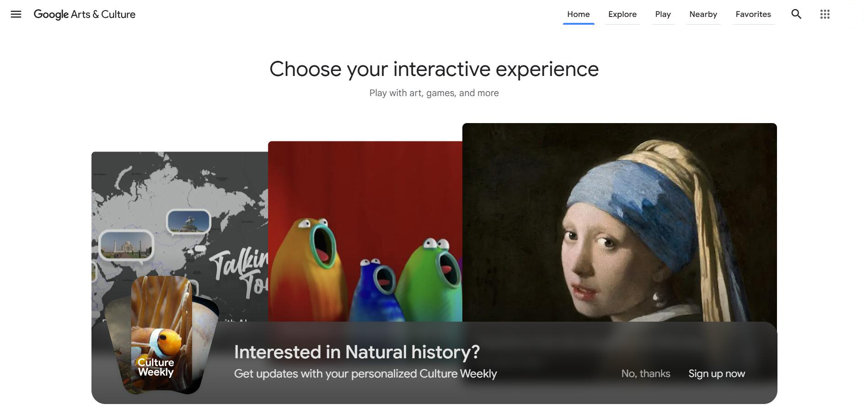Go to Google Arts & Culture logo
This screenshot has width=868, height=415.
tap(85, 14)
